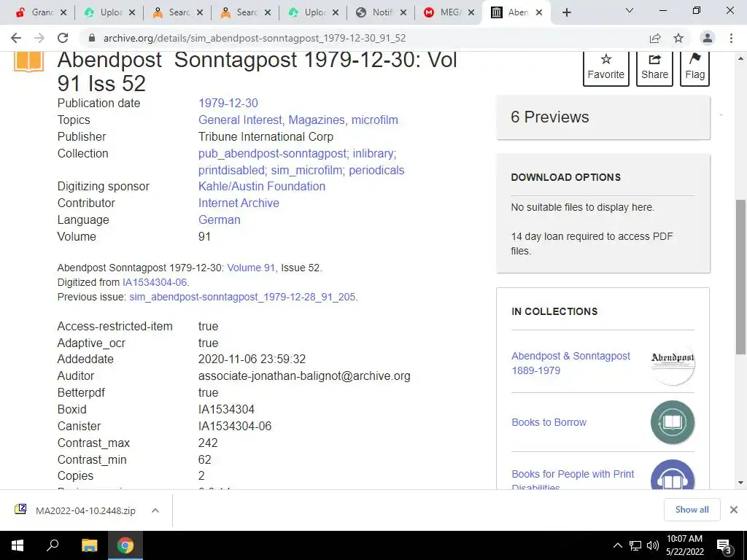Viewport: 747px width, 560px height.
Task: Click Chrome icon in taskbar
Action: click(125, 545)
